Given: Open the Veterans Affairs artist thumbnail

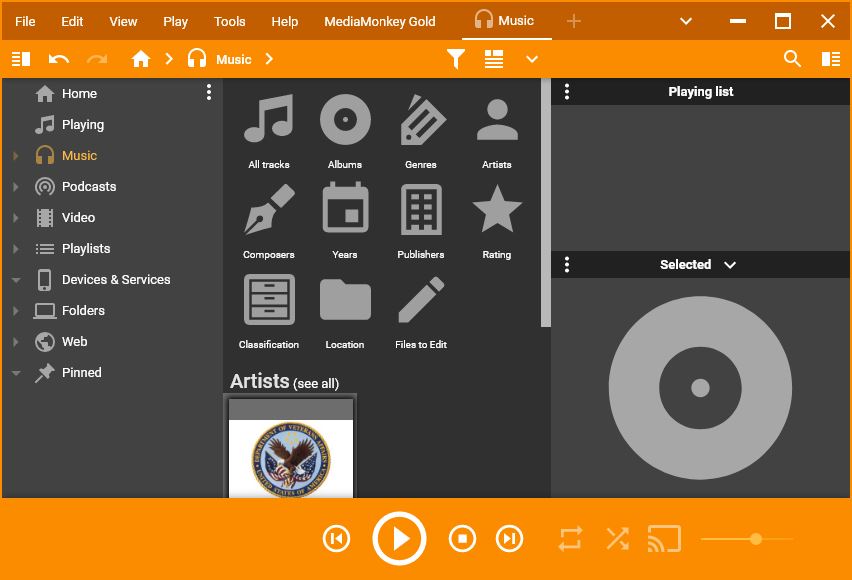Looking at the screenshot, I should tap(291, 449).
